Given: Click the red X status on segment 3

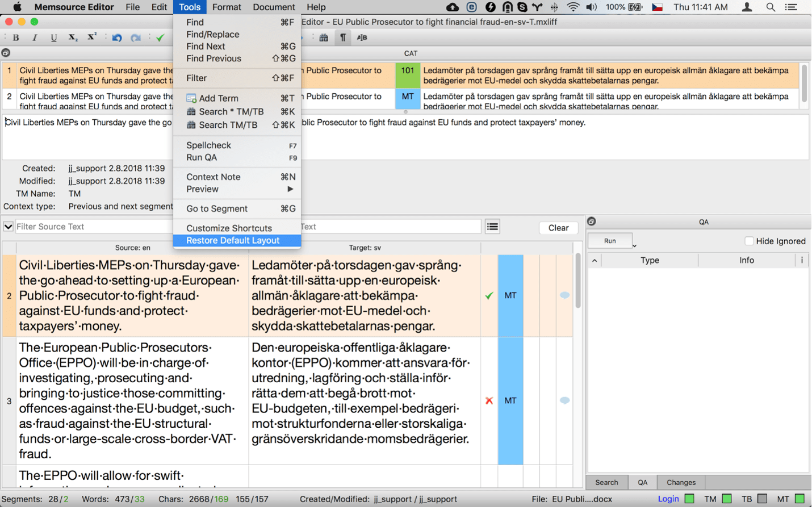Looking at the screenshot, I should (x=489, y=400).
